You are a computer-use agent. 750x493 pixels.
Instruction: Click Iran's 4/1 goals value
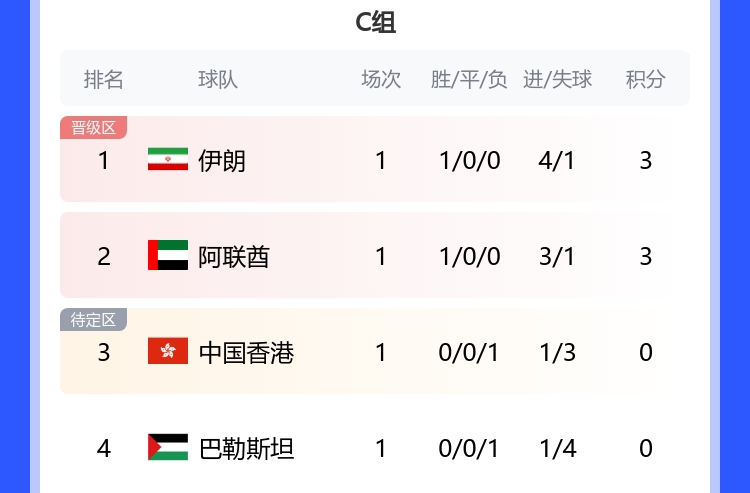[x=557, y=160]
